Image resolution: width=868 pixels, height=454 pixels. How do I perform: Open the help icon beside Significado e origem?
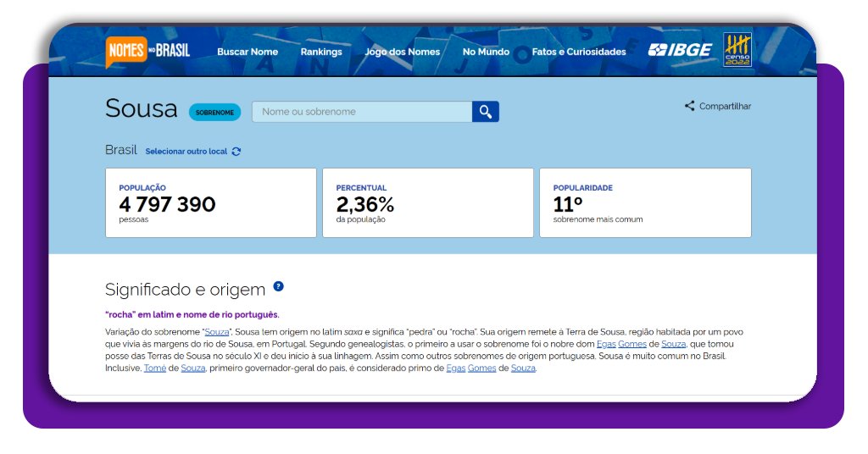click(279, 287)
